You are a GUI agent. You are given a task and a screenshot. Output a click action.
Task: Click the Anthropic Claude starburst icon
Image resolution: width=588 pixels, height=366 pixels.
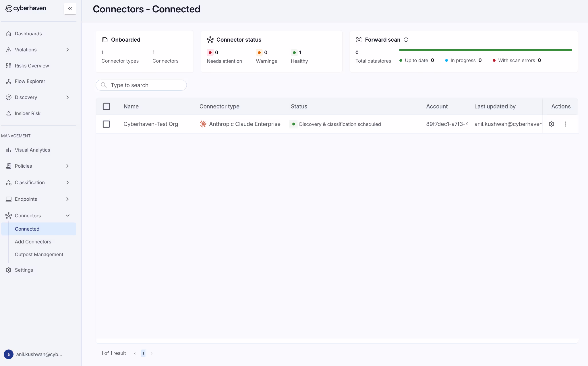[203, 124]
